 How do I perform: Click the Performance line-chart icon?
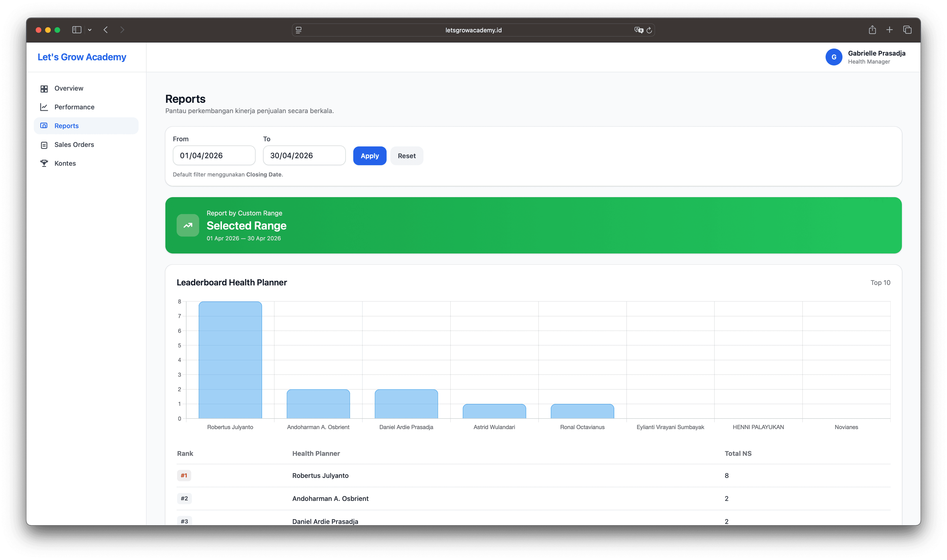click(44, 107)
